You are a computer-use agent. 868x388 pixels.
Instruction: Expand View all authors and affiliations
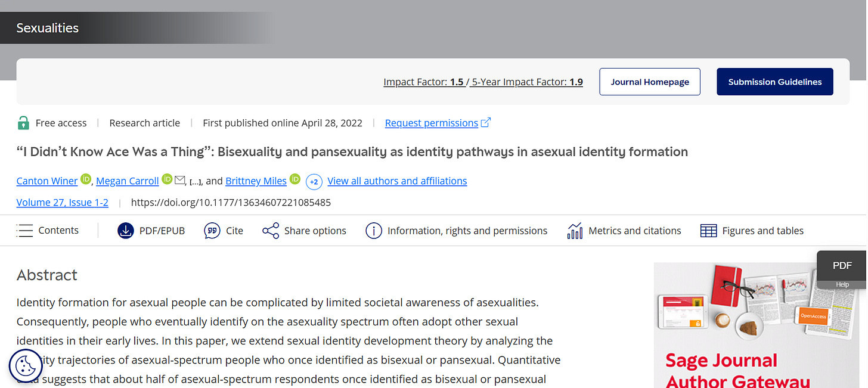click(x=397, y=181)
